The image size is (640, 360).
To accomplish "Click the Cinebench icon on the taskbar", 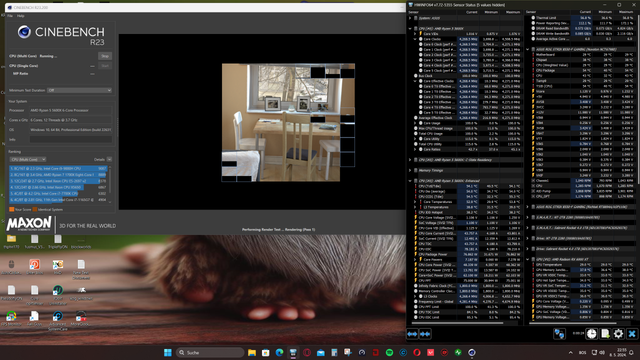I will (x=472, y=352).
